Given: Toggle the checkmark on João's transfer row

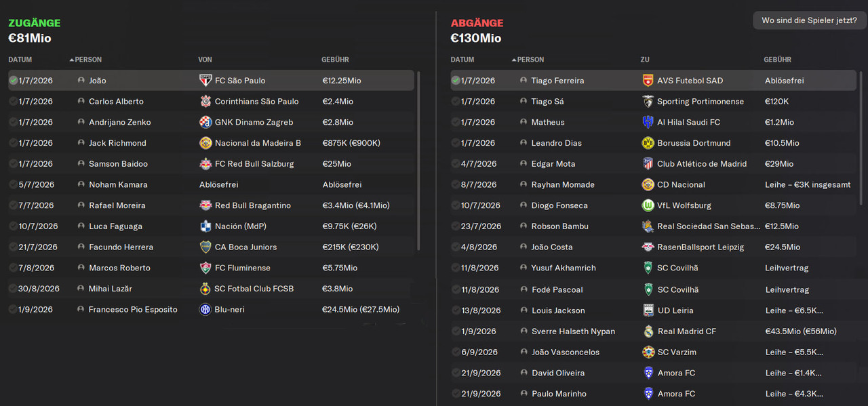Looking at the screenshot, I should click(x=14, y=81).
